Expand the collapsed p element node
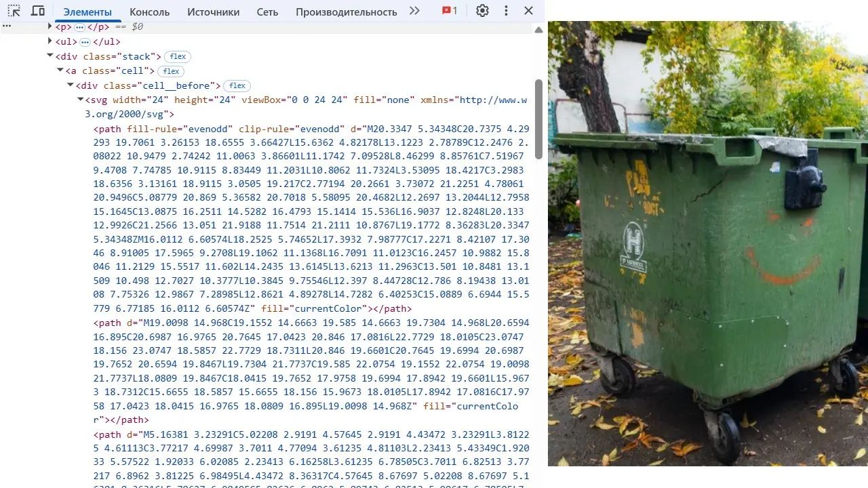Image resolution: width=868 pixels, height=488 pixels. click(50, 26)
